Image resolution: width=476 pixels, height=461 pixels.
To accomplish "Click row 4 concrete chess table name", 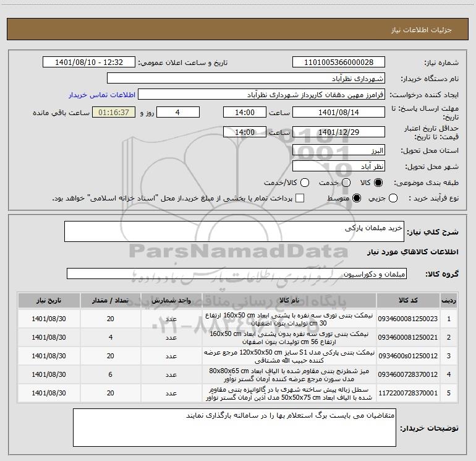I will [289, 375].
